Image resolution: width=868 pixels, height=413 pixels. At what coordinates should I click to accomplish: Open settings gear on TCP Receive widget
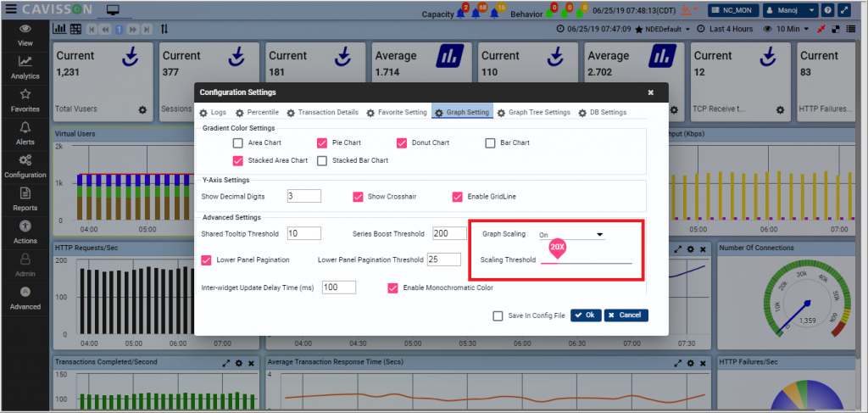coord(780,110)
